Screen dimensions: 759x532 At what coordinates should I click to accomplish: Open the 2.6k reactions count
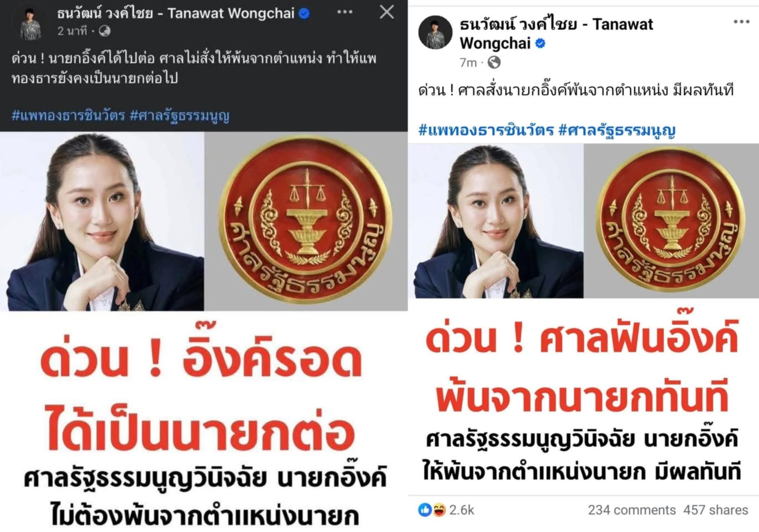[462, 510]
